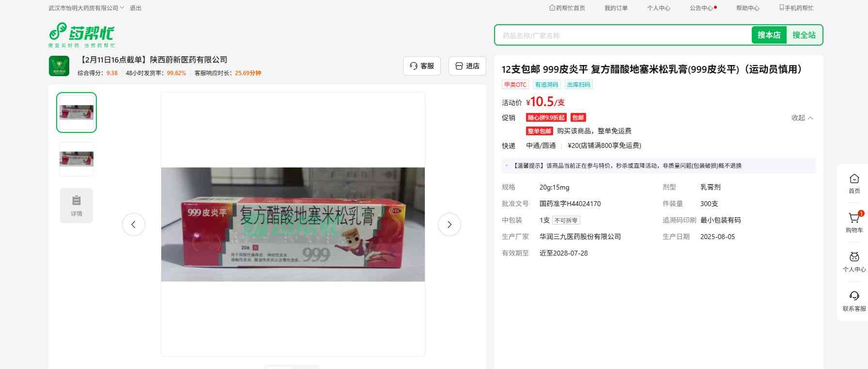
Task: Click the 首页 home sidebar icon
Action: [x=854, y=179]
